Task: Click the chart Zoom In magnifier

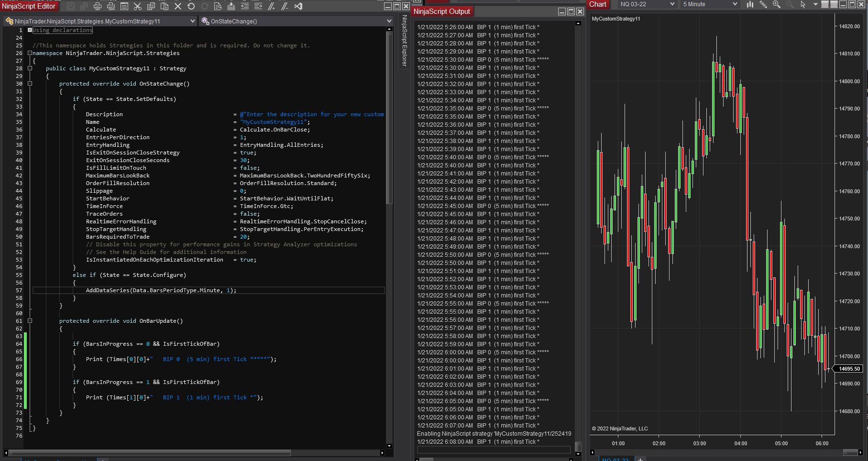Action: coord(777,4)
